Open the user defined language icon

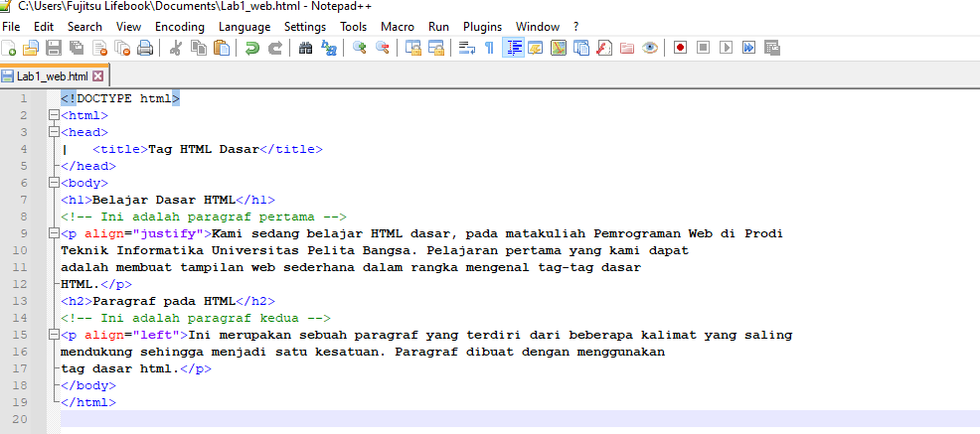tap(535, 48)
